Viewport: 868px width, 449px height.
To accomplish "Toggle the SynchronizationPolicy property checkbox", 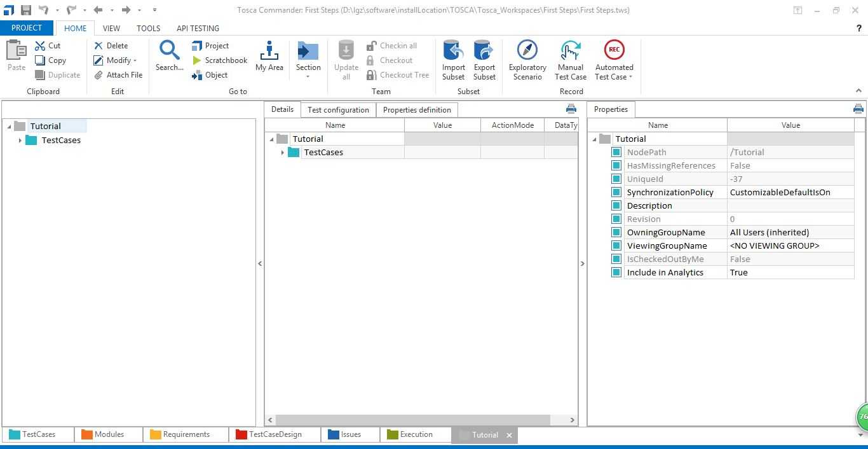I will [616, 192].
